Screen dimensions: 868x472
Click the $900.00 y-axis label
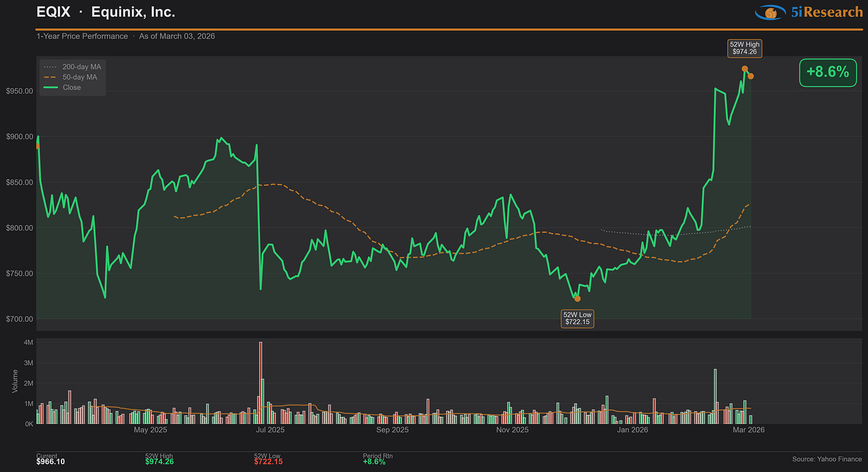tap(19, 136)
